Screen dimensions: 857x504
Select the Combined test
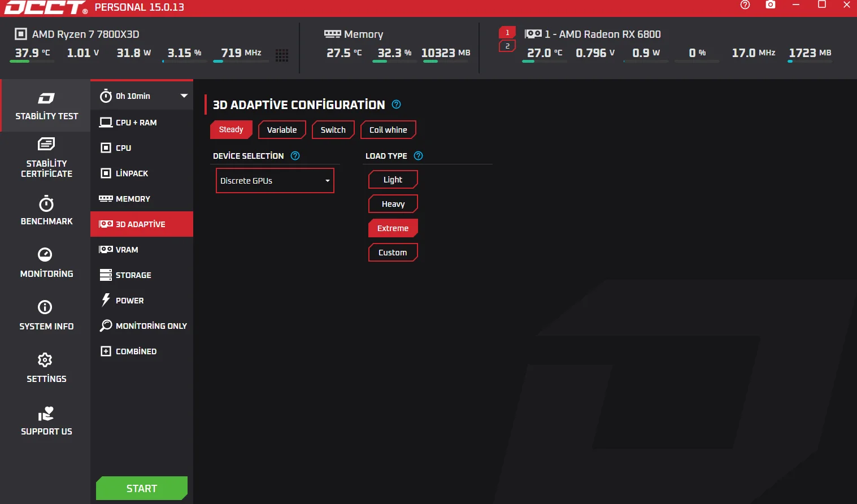pos(142,351)
